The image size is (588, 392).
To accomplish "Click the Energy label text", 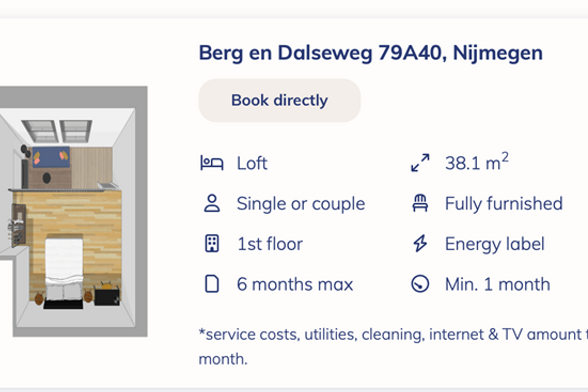I will point(494,244).
